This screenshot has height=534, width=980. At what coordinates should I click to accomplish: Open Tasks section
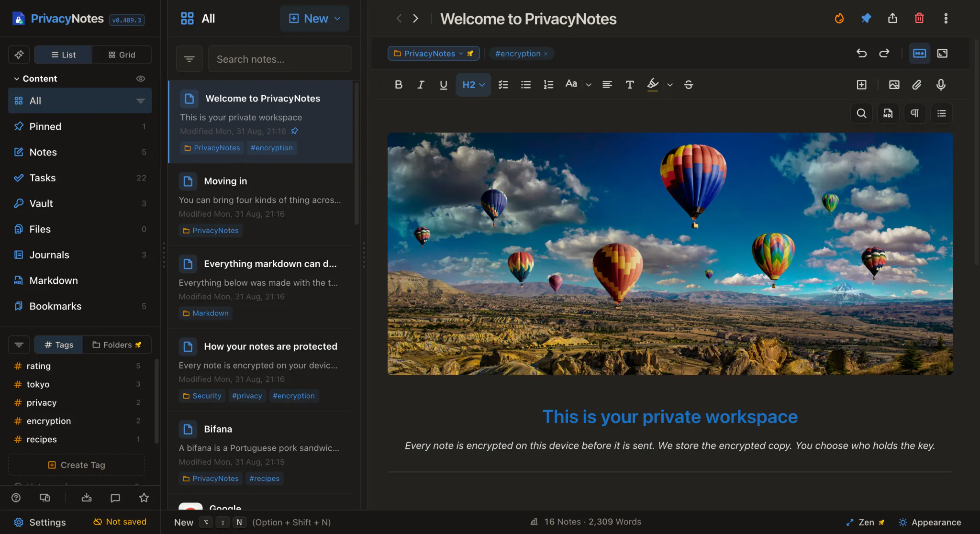[x=80, y=178]
